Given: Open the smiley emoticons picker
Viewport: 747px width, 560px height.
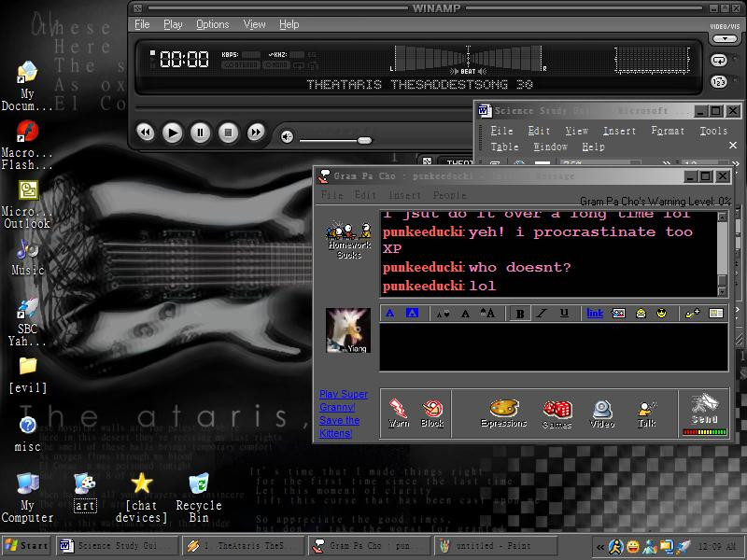Looking at the screenshot, I should pos(661,314).
